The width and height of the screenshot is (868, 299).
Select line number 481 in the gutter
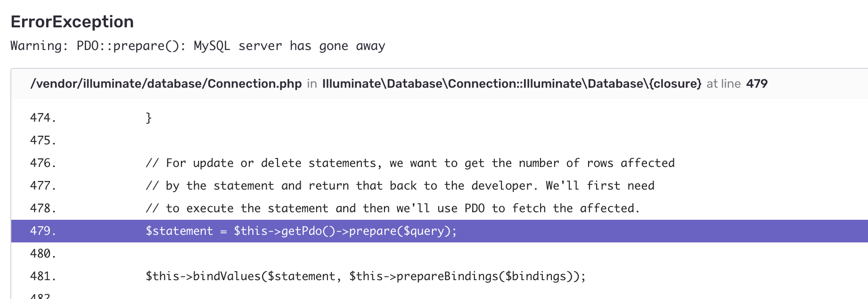pos(43,276)
